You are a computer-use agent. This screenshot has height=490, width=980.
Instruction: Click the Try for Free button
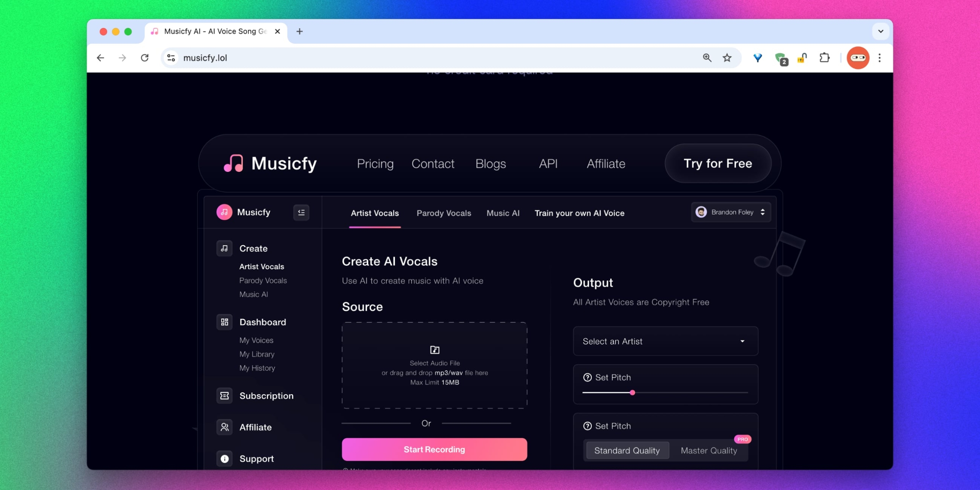pyautogui.click(x=718, y=163)
